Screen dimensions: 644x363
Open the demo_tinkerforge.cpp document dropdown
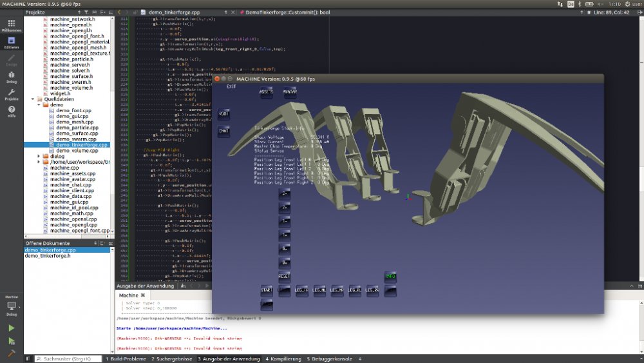[226, 12]
